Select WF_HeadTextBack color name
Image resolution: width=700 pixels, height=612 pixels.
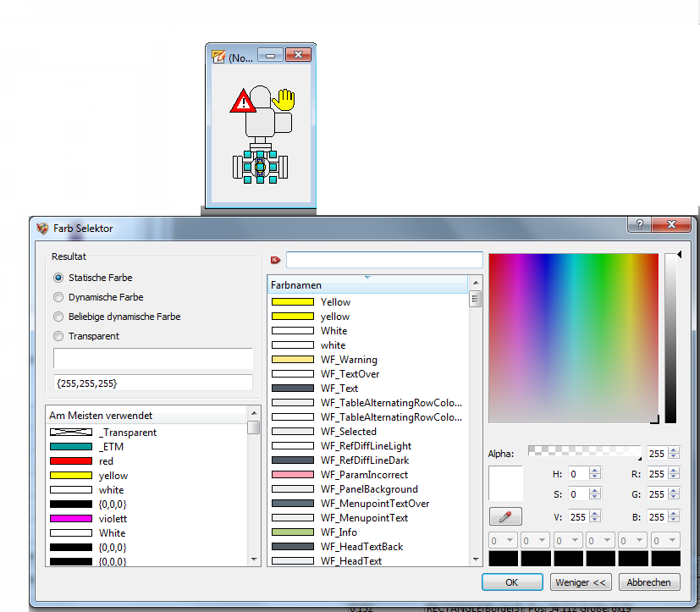tap(367, 547)
